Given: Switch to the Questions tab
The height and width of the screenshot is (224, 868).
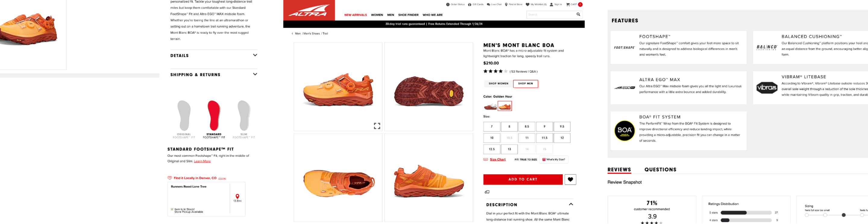Looking at the screenshot, I should point(660,170).
